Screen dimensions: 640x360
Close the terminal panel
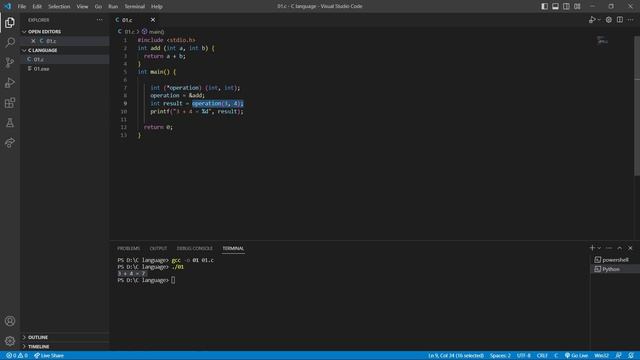click(630, 248)
